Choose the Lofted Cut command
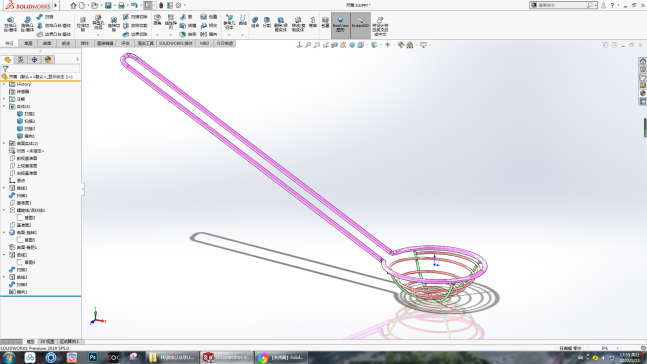Screen dimensions: 647x364 [135, 26]
